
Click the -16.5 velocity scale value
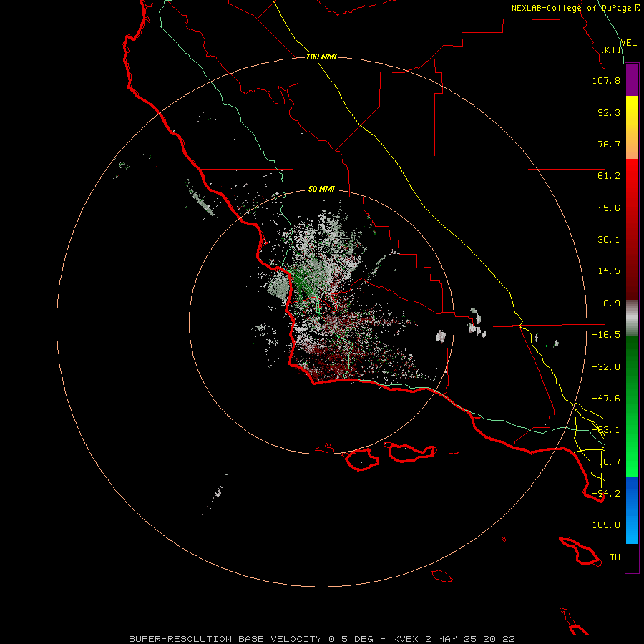pyautogui.click(x=606, y=335)
